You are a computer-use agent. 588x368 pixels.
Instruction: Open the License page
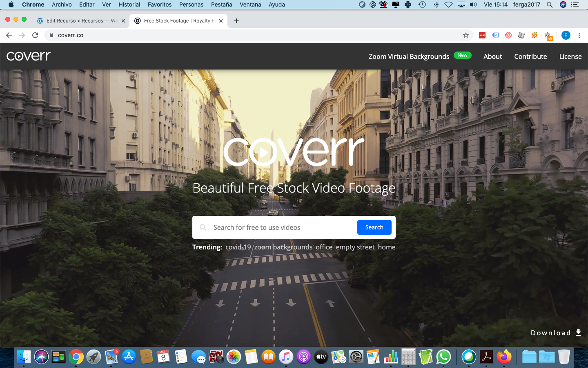(570, 56)
